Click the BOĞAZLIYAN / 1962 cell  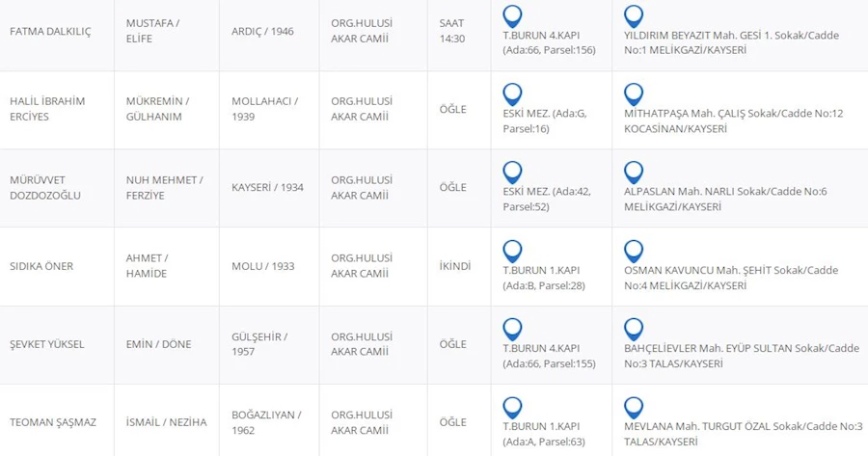click(x=266, y=422)
